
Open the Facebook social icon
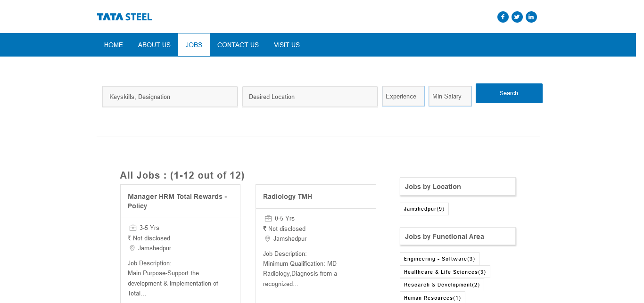[503, 17]
